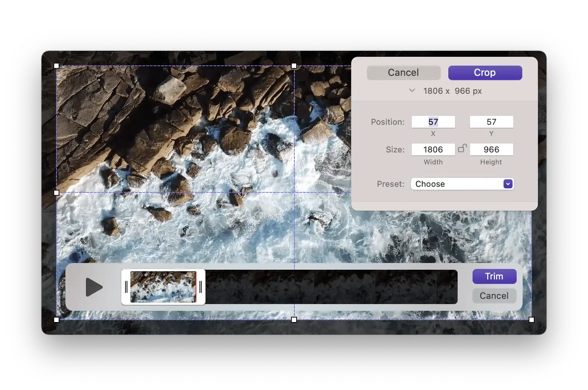Click the Height size field
Image resolution: width=588 pixels, height=390 pixels.
point(491,149)
